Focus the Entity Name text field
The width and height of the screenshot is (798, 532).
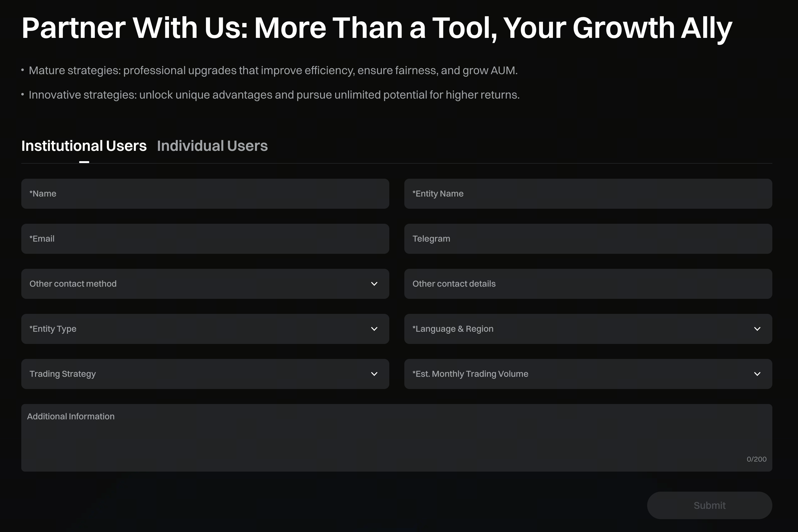(588, 194)
